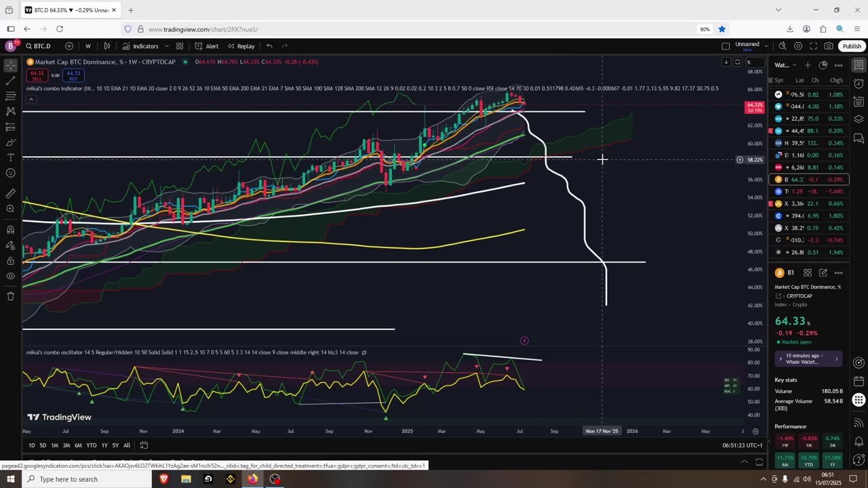Select the ruler measure tool
The width and height of the screenshot is (868, 488).
tap(11, 193)
